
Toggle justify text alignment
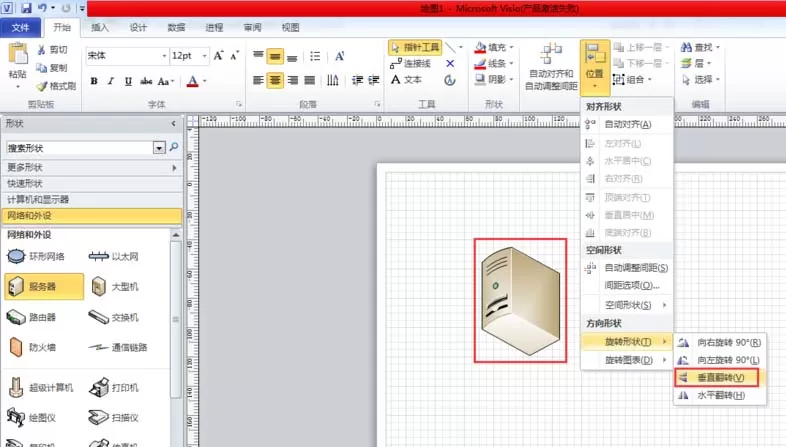tap(310, 80)
